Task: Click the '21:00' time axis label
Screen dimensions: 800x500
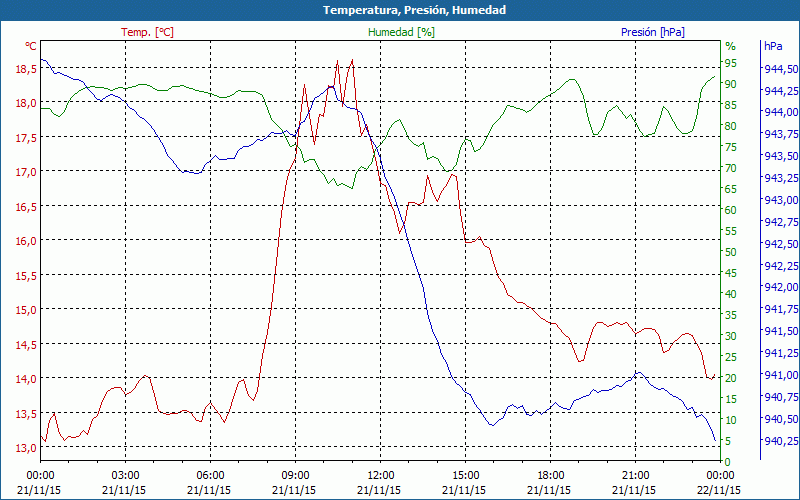Action: click(x=635, y=476)
